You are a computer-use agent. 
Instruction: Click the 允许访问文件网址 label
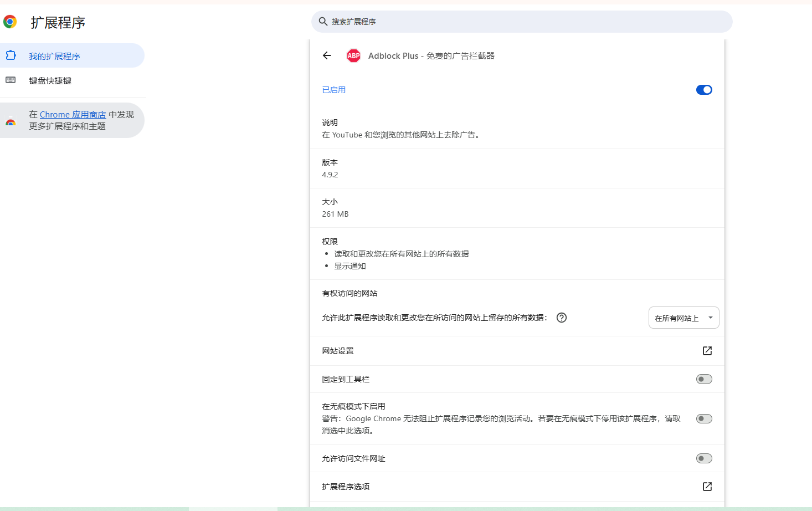[353, 458]
